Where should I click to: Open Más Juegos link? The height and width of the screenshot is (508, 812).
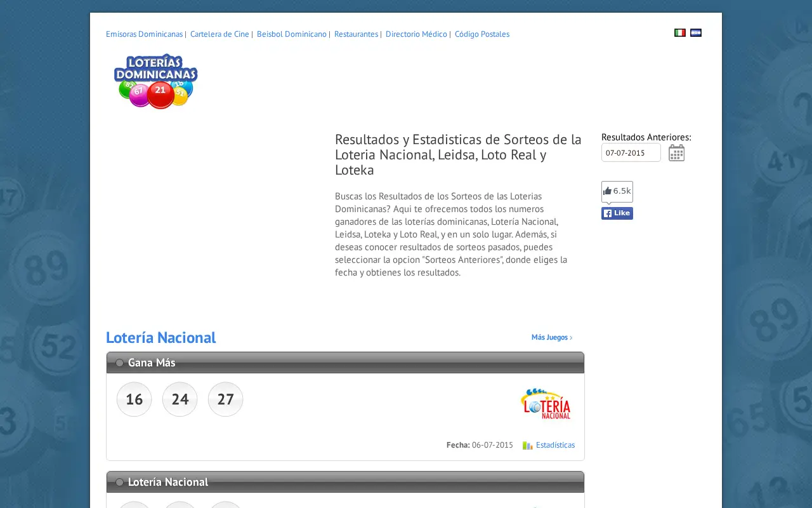click(x=552, y=337)
